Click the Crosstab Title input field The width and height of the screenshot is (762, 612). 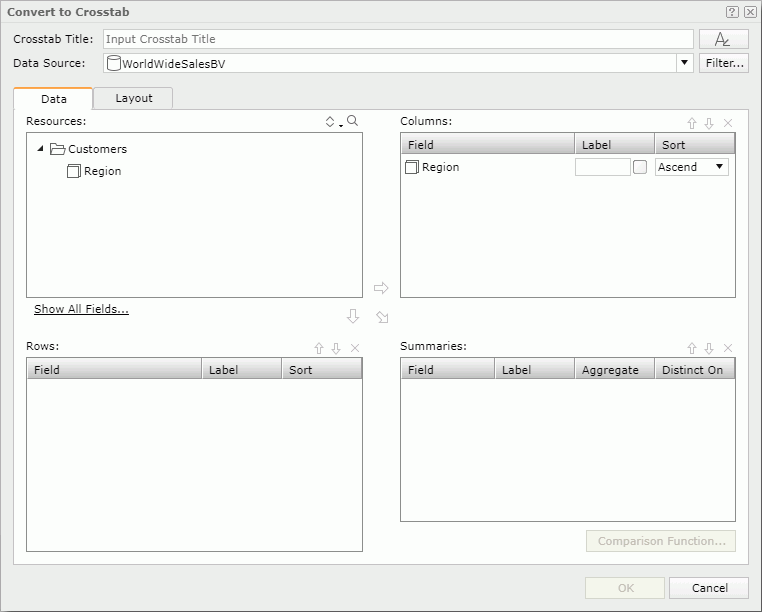[x=398, y=39]
